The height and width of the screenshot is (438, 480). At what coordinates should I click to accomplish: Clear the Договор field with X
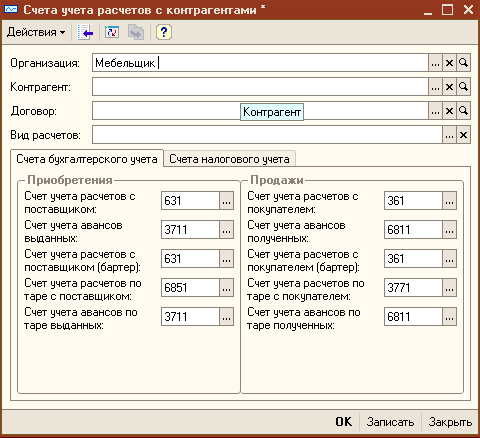pyautogui.click(x=449, y=111)
